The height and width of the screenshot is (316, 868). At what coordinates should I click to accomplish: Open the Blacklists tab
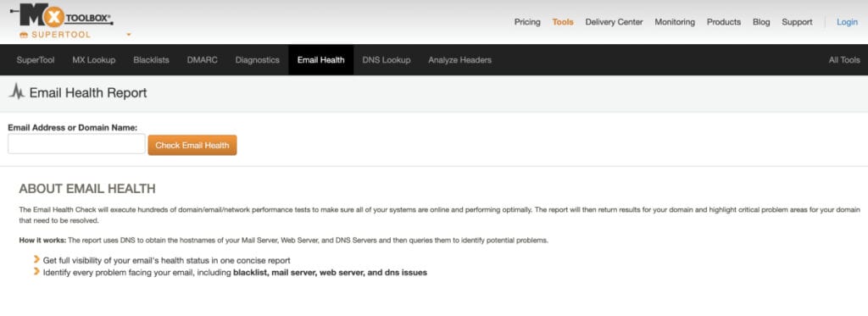tap(151, 60)
